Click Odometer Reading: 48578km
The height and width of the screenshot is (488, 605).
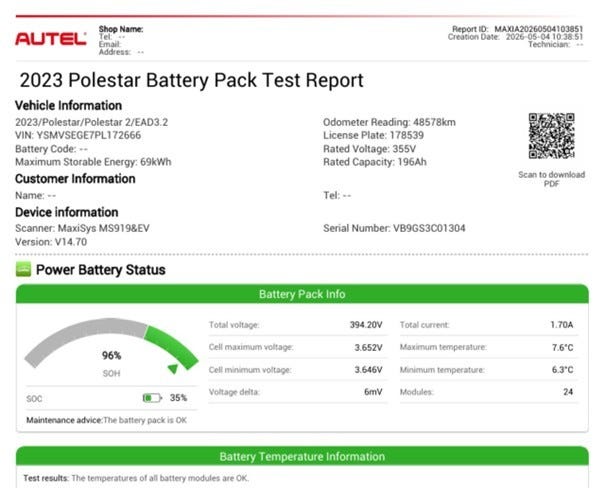click(x=389, y=122)
